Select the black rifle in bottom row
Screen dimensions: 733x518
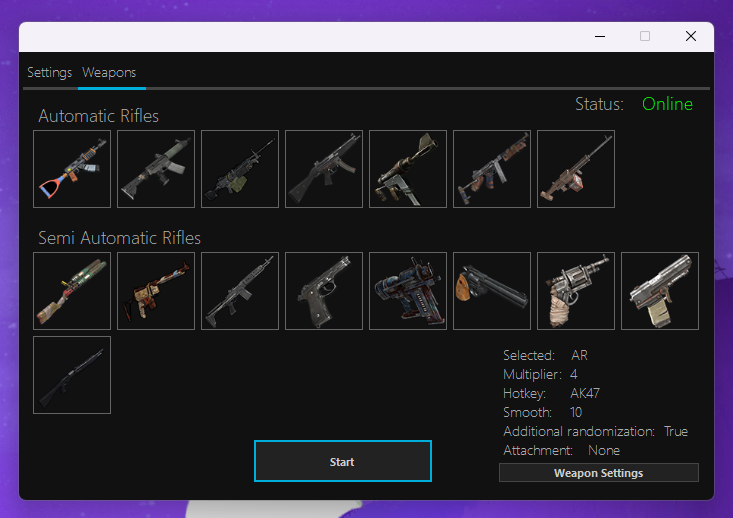point(71,375)
